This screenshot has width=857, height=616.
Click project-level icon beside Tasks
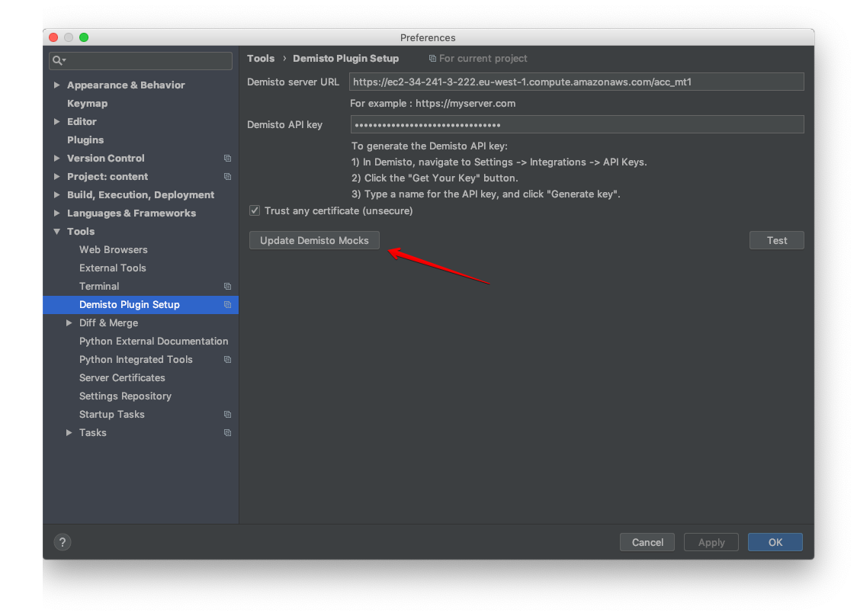(x=227, y=433)
